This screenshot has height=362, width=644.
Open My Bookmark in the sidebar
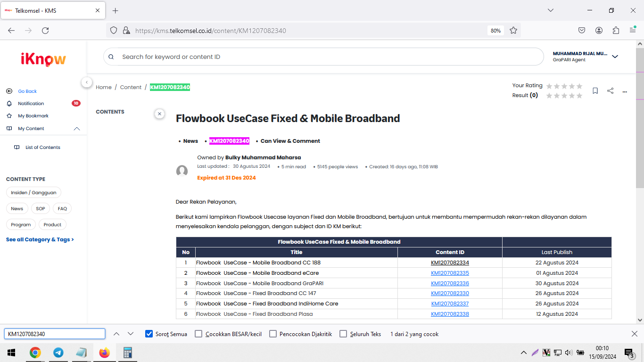tap(33, 116)
